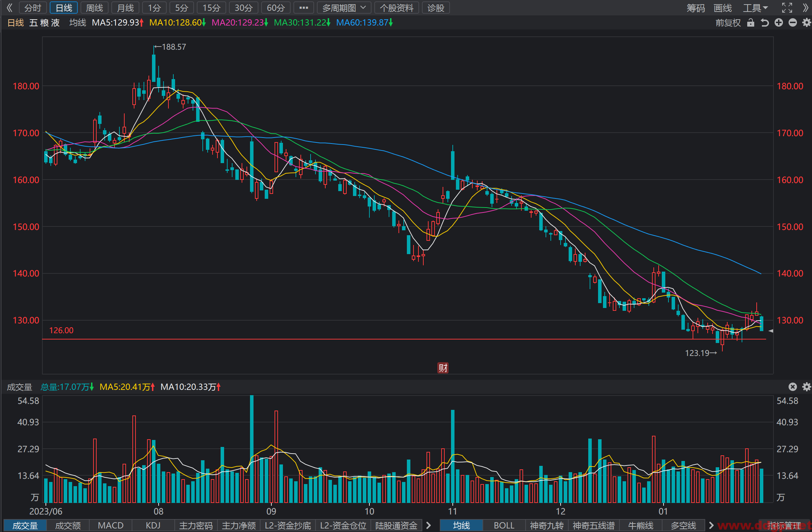Switch to 周线 weekly period
Viewport: 812px width, 532px height.
click(x=95, y=8)
